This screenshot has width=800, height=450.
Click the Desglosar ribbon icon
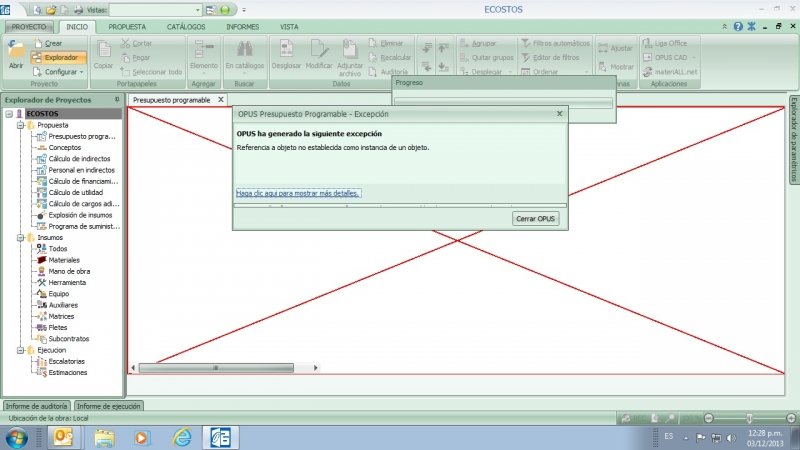pyautogui.click(x=287, y=50)
